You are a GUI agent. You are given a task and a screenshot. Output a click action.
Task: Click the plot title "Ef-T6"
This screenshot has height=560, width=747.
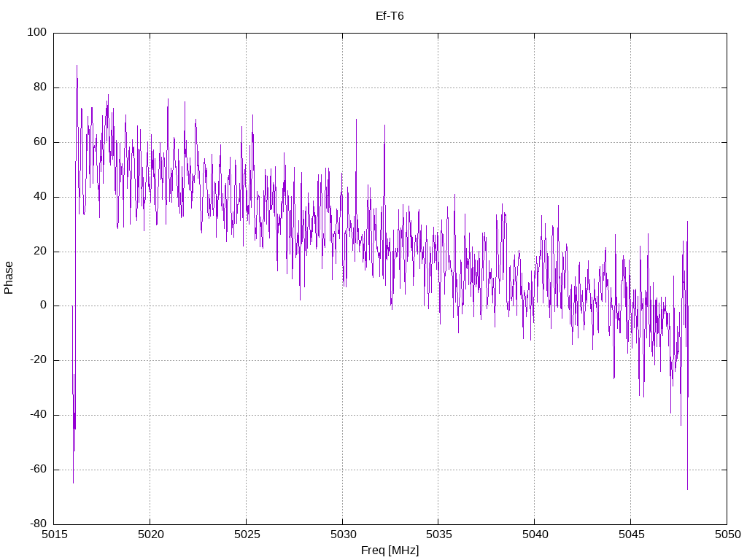tap(390, 16)
